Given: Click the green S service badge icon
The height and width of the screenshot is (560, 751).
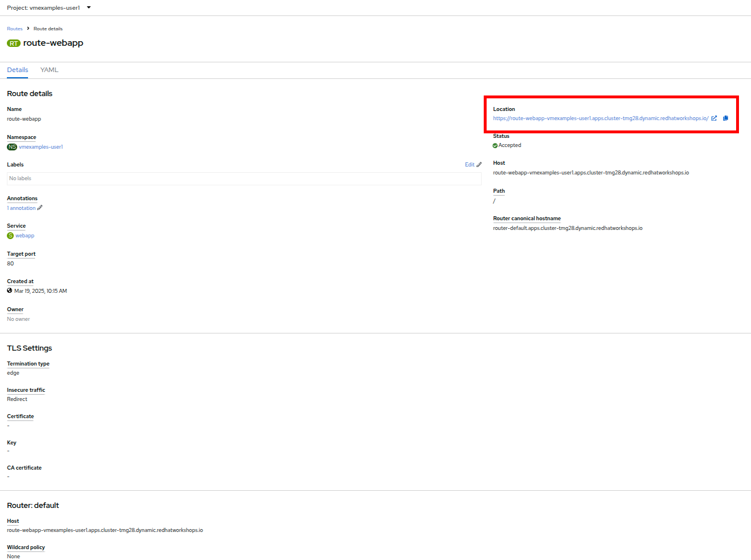Looking at the screenshot, I should [x=10, y=236].
